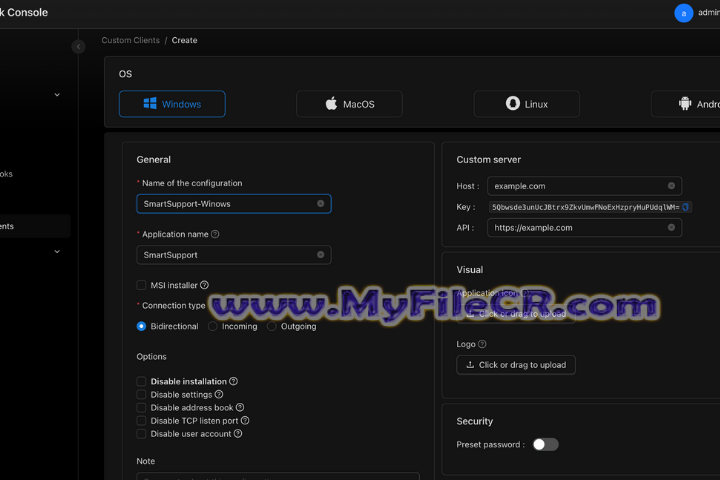Go back to Custom Clients breadcrumb
Image resolution: width=720 pixels, height=480 pixels.
pos(130,40)
